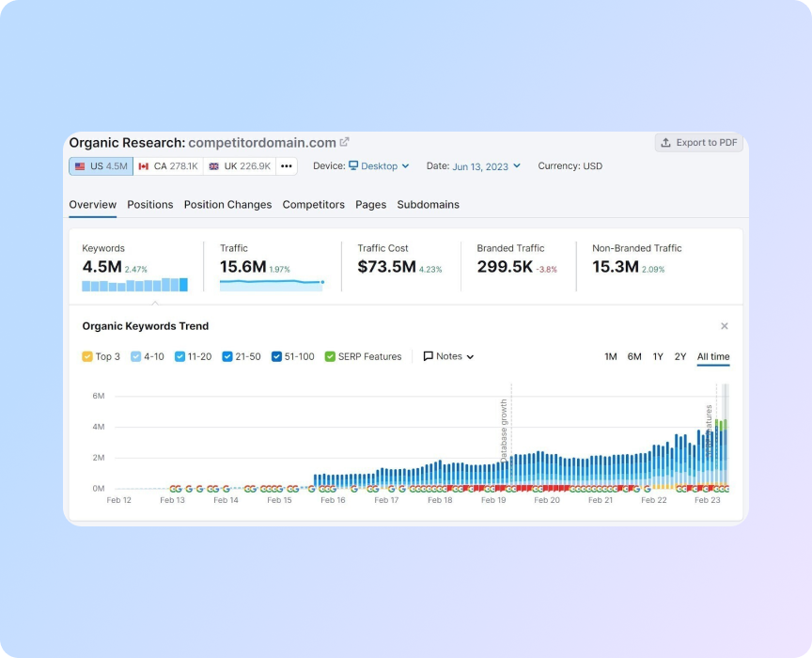Click the Export to PDF button
This screenshot has width=812, height=658.
point(698,143)
